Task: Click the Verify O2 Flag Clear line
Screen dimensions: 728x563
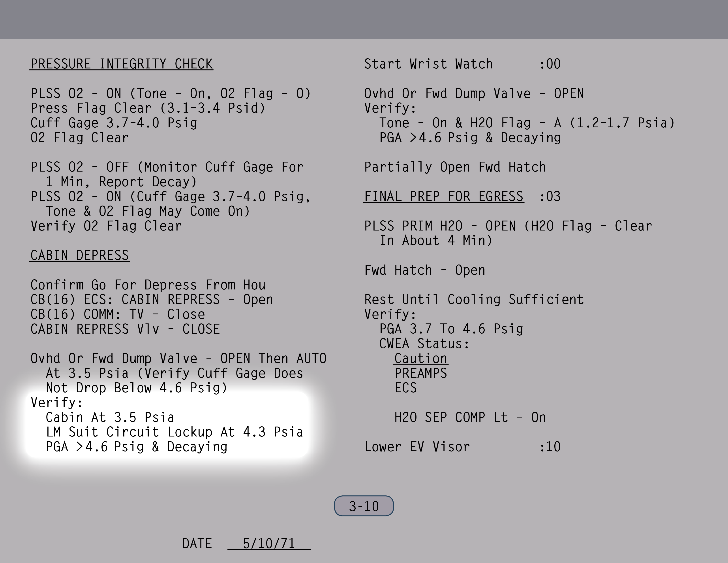Action: click(x=106, y=226)
